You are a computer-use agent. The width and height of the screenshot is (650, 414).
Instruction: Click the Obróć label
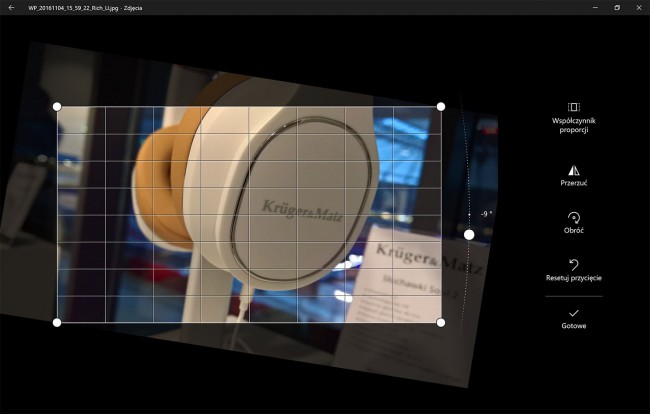click(x=574, y=230)
